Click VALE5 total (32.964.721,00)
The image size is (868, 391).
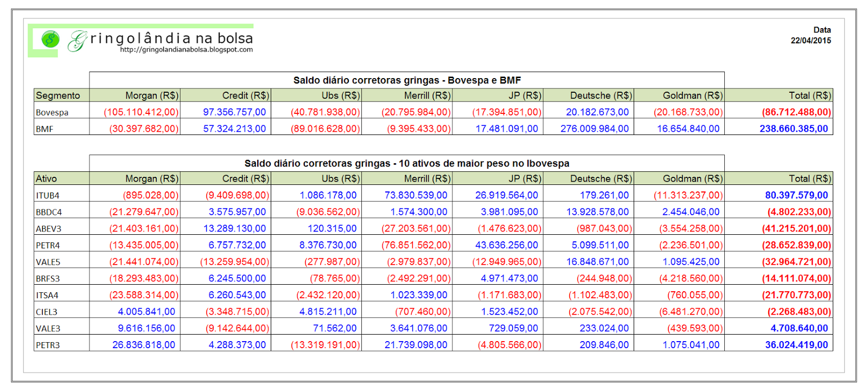click(x=796, y=262)
